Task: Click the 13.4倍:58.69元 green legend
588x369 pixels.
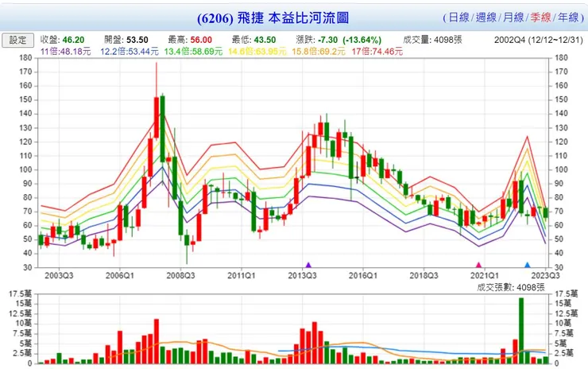Action: [193, 52]
